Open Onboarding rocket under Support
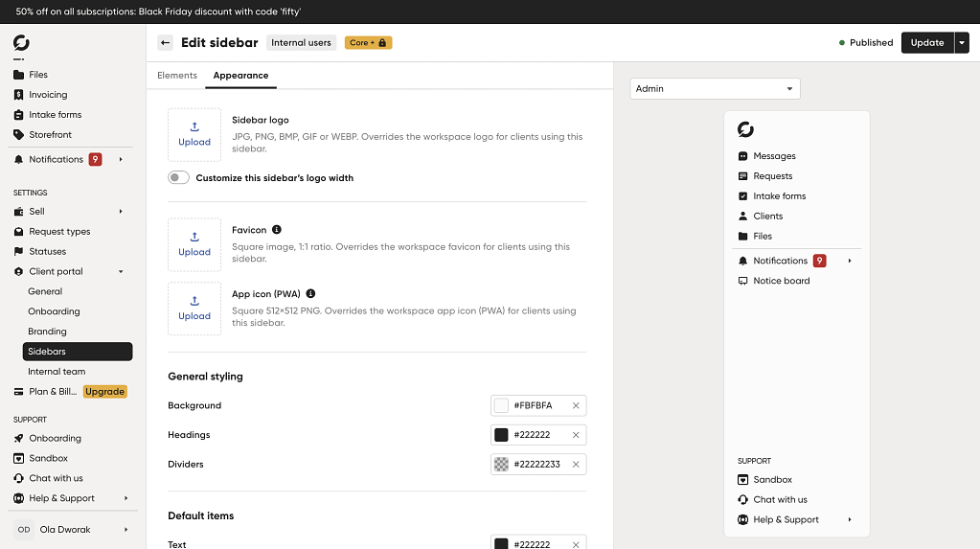980x549 pixels. [19, 438]
